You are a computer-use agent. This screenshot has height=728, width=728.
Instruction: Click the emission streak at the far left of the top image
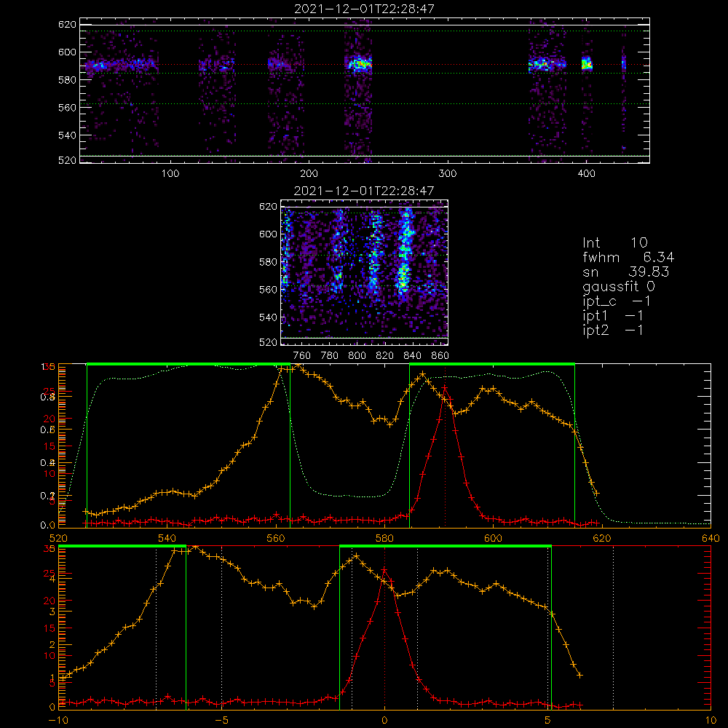121,65
